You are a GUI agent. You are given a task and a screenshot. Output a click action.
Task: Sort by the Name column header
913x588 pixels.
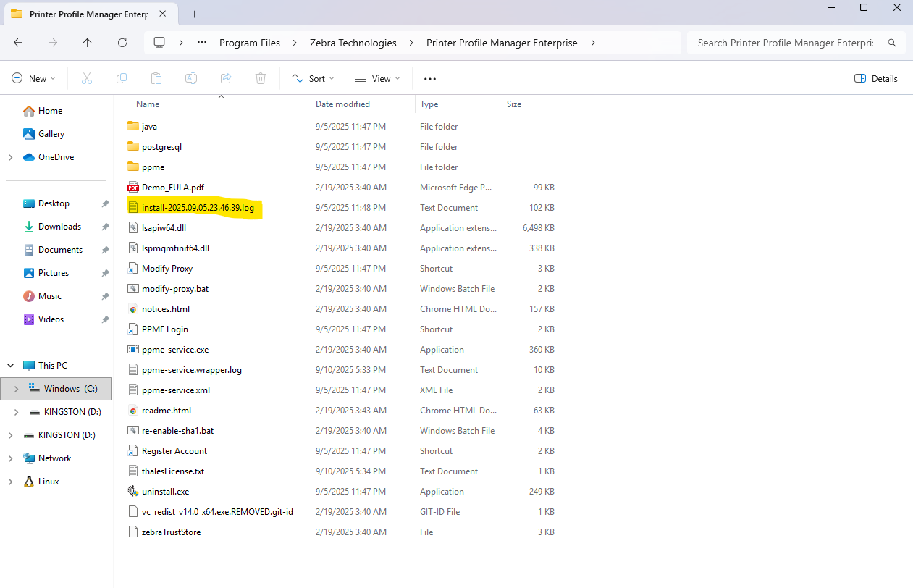148,104
